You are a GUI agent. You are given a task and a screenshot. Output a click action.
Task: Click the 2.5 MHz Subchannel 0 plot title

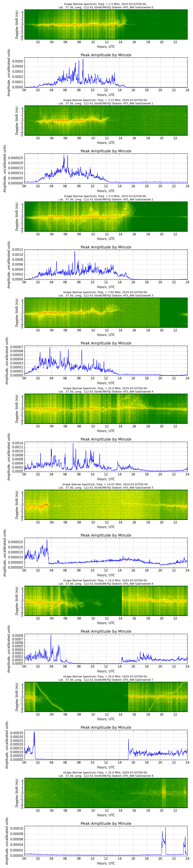coord(106,6)
